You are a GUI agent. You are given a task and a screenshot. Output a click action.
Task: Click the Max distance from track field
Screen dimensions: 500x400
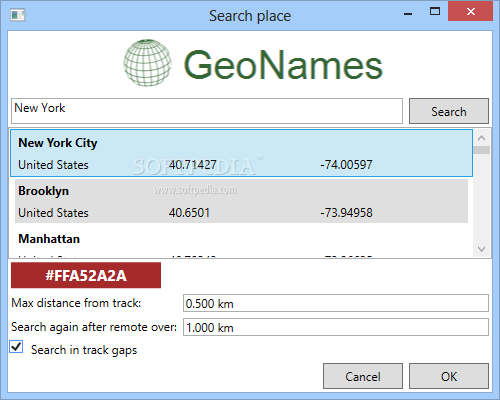tap(336, 303)
